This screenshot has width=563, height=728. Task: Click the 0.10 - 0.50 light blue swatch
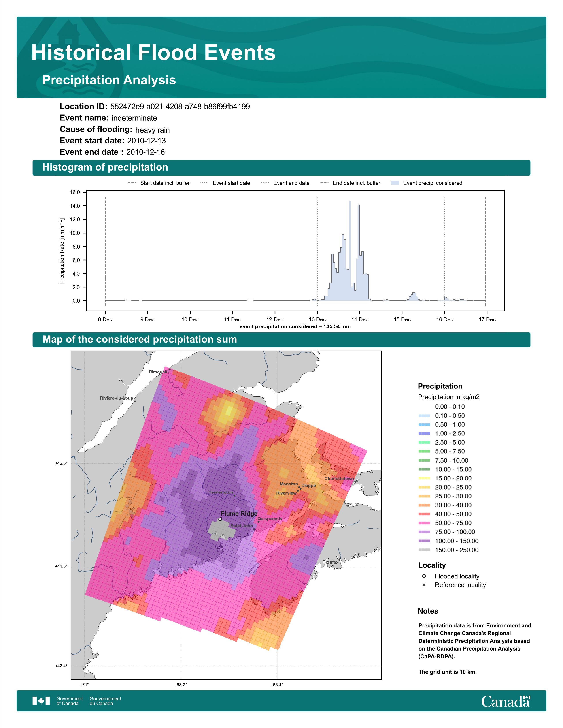point(424,416)
